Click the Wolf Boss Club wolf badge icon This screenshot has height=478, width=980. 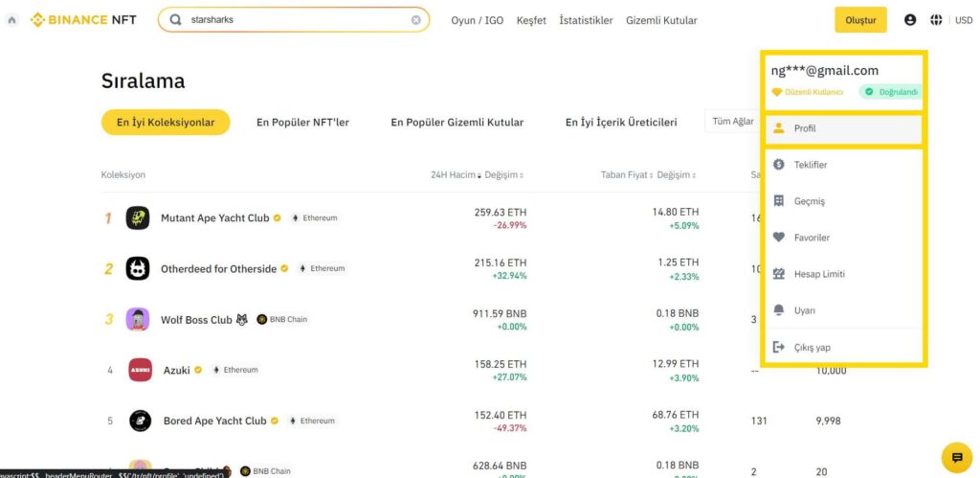tap(242, 320)
